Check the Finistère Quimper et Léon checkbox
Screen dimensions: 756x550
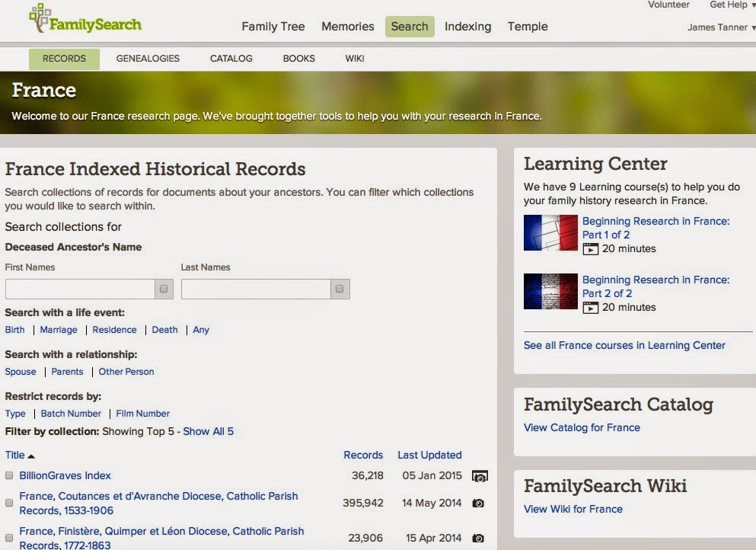pyautogui.click(x=9, y=538)
